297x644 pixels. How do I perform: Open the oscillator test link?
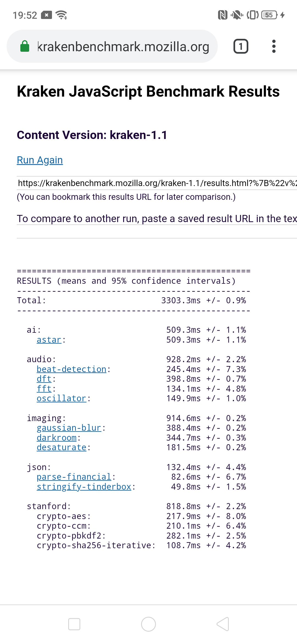tap(62, 398)
